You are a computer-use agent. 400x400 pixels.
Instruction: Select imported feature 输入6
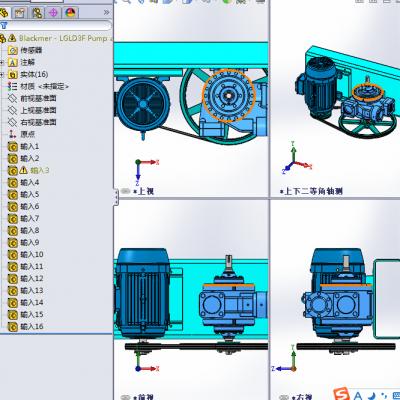pyautogui.click(x=29, y=206)
